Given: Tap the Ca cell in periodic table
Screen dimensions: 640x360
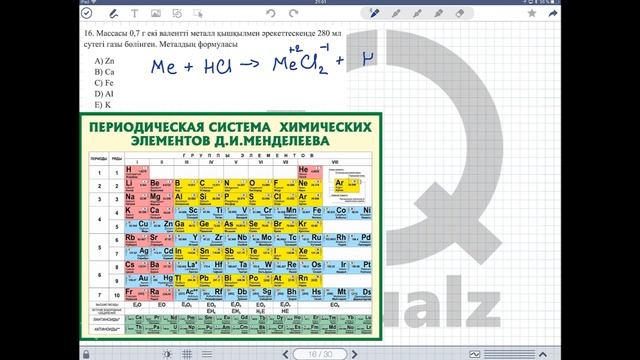Looking at the screenshot, I should pyautogui.click(x=162, y=212).
